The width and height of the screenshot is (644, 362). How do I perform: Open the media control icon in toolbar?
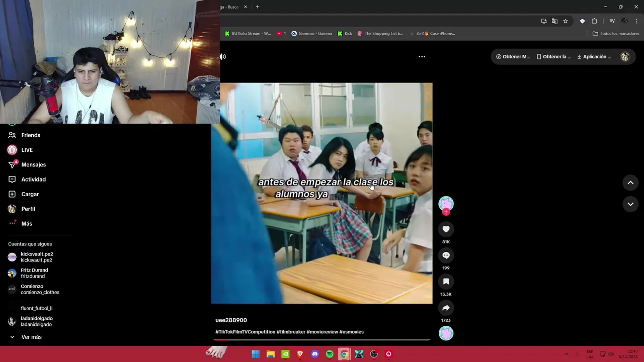point(612,21)
